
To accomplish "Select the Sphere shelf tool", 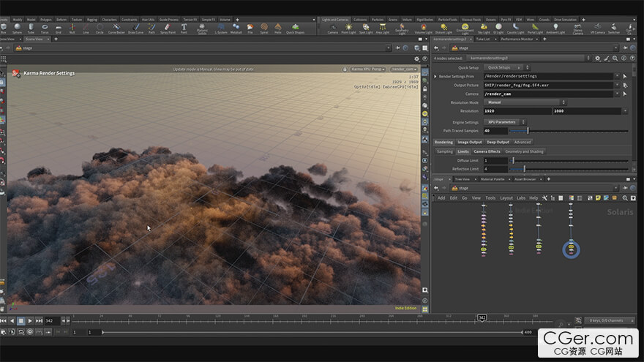I will pos(17,28).
